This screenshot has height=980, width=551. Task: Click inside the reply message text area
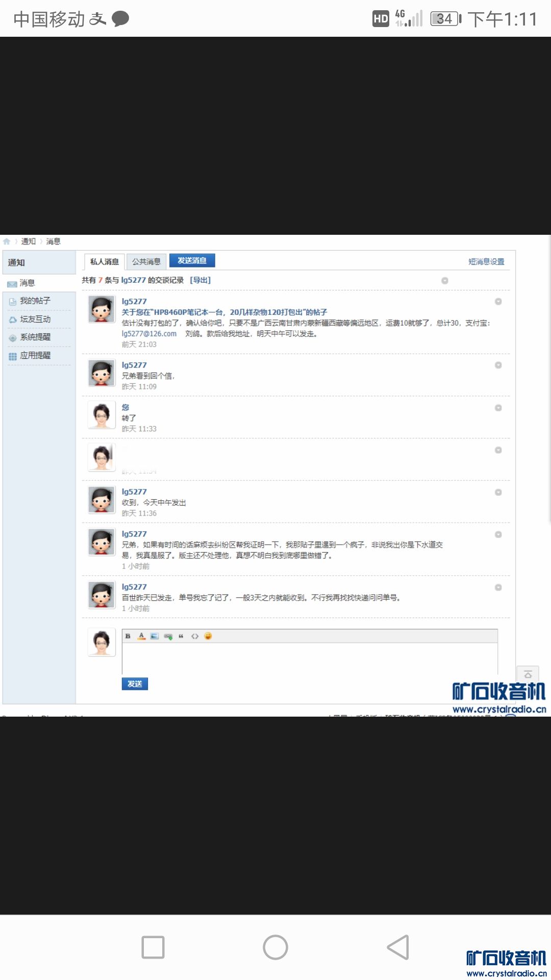point(309,658)
